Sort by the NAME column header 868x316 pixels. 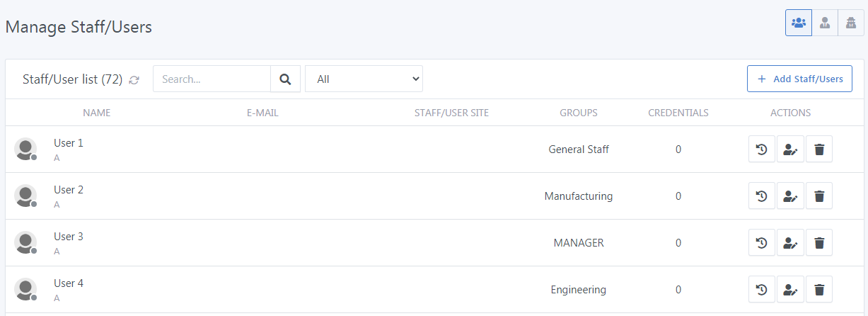pos(97,113)
